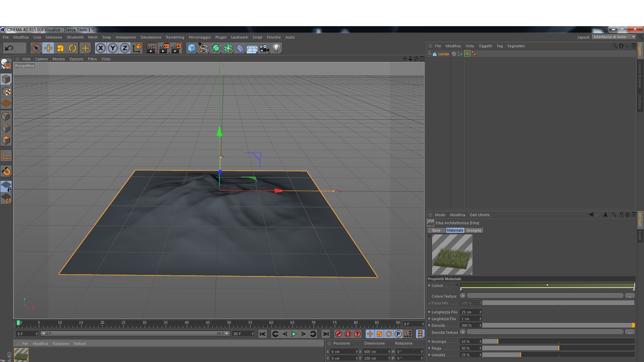Select the Scale tool in toolbar
This screenshot has width=644, height=362.
(60, 48)
